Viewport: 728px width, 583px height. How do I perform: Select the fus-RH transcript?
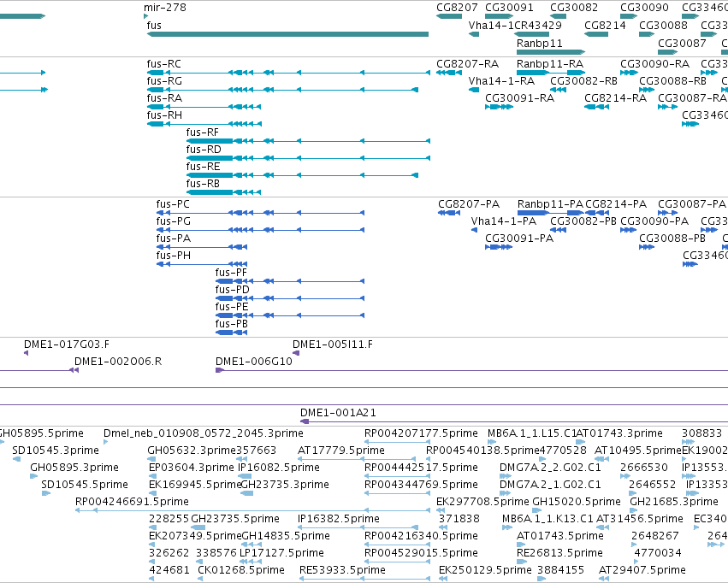click(204, 124)
